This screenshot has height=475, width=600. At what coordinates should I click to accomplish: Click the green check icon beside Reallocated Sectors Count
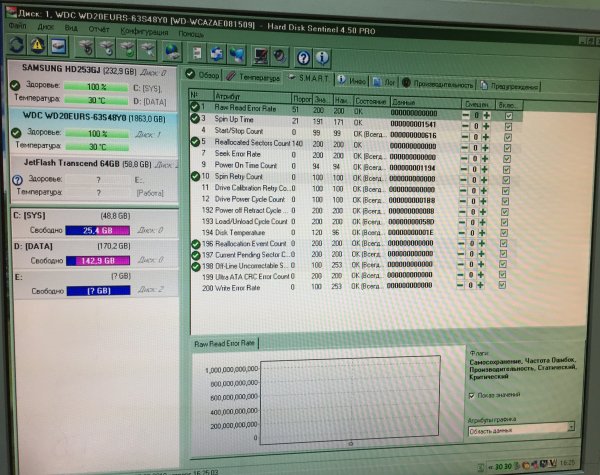pyautogui.click(x=196, y=143)
